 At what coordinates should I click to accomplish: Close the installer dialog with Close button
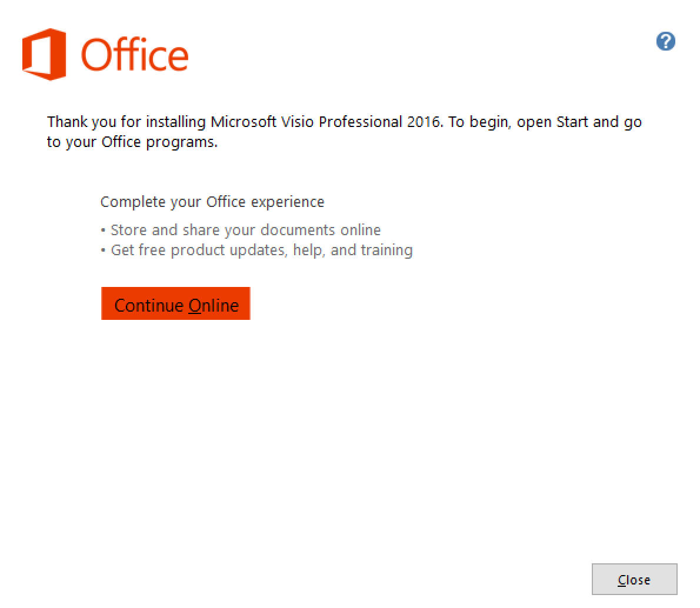click(x=634, y=579)
